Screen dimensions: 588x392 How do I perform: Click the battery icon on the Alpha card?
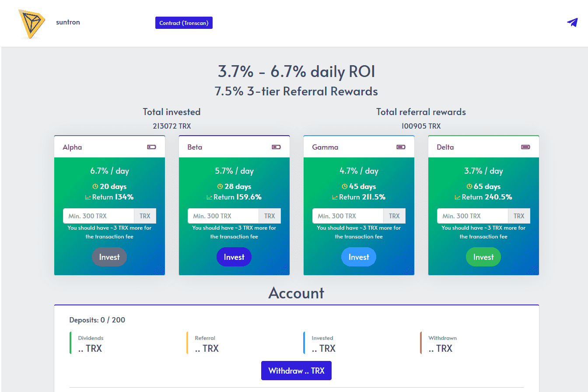click(151, 147)
